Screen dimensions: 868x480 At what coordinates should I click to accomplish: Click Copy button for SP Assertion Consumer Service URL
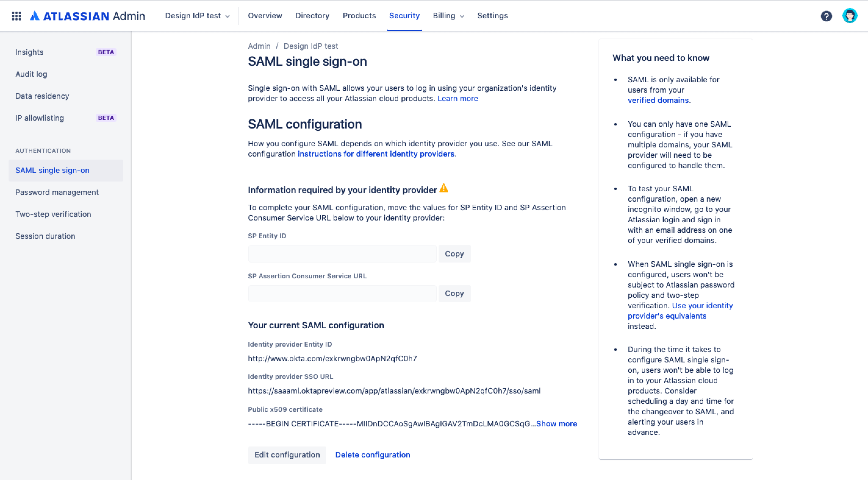point(454,293)
